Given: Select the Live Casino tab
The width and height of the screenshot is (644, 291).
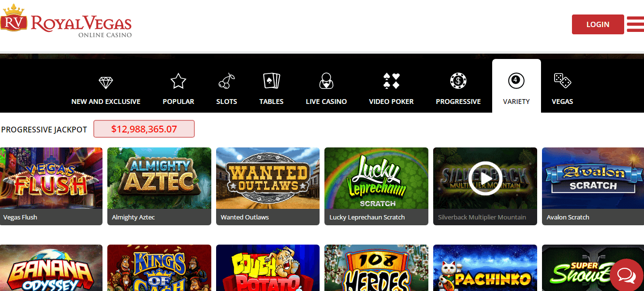Looking at the screenshot, I should tap(326, 102).
